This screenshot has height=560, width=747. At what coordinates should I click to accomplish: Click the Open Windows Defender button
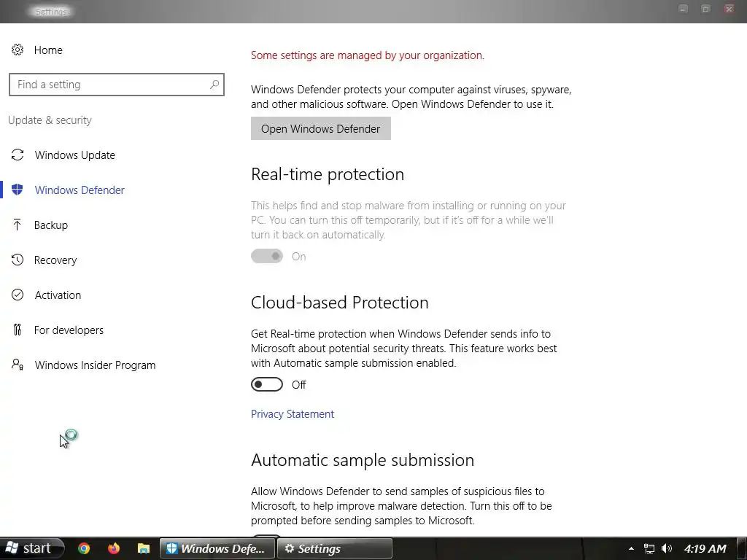[x=321, y=128]
